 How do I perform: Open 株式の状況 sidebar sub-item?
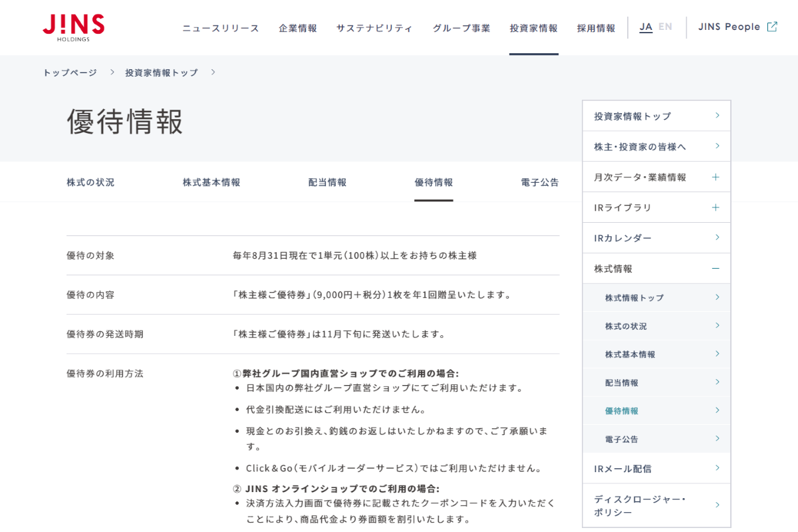pyautogui.click(x=656, y=326)
